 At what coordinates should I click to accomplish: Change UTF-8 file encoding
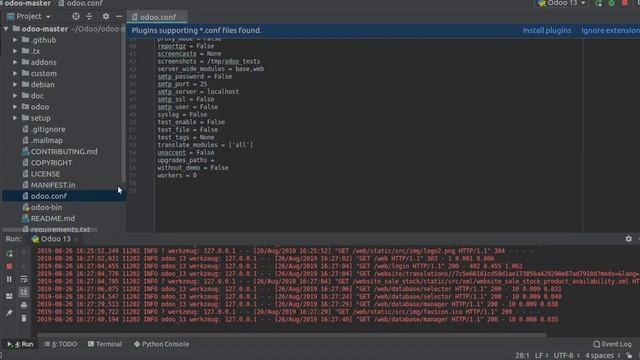tap(567, 356)
